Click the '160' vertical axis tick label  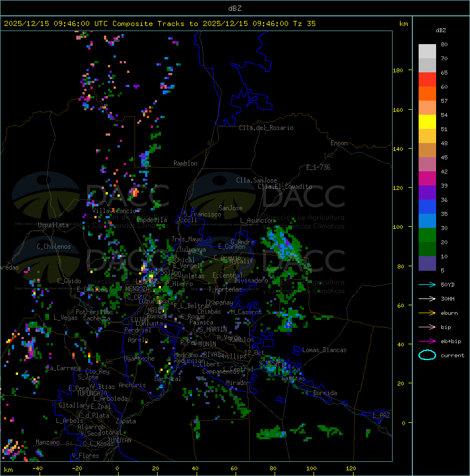tap(398, 110)
